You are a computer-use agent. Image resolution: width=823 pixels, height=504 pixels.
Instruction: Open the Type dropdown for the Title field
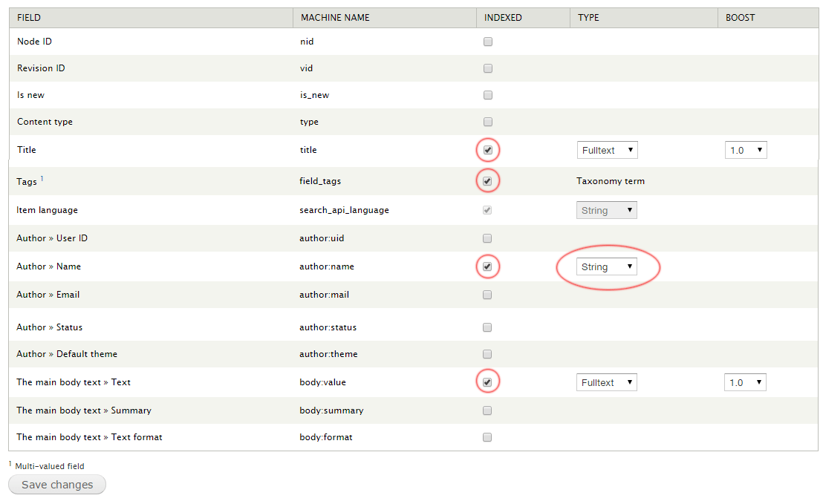click(607, 149)
